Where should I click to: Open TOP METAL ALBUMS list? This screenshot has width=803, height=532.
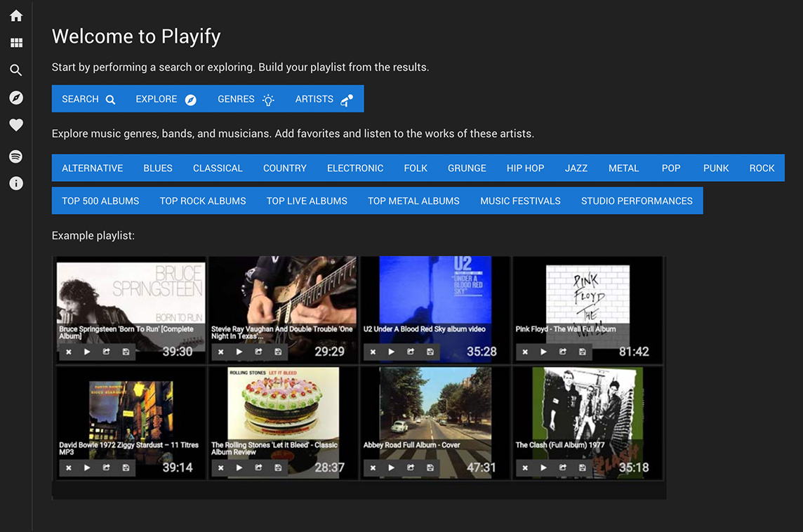(414, 201)
